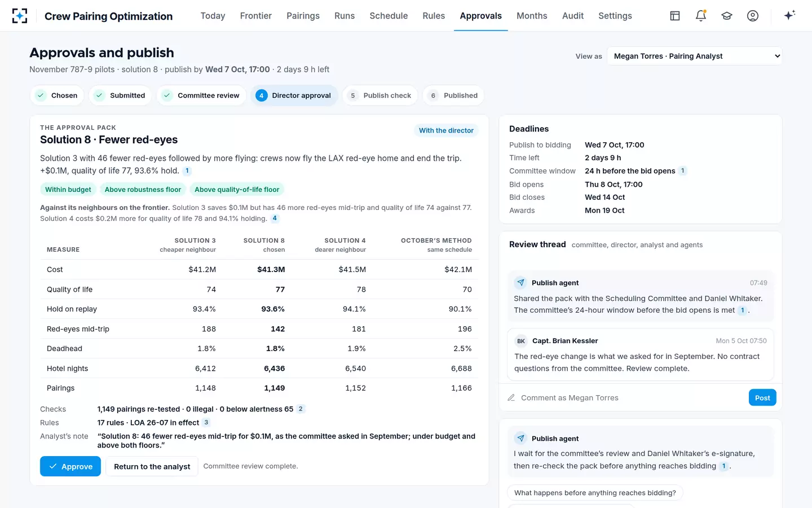Open citation 3 next to Rules line
The height and width of the screenshot is (508, 812).
point(206,423)
